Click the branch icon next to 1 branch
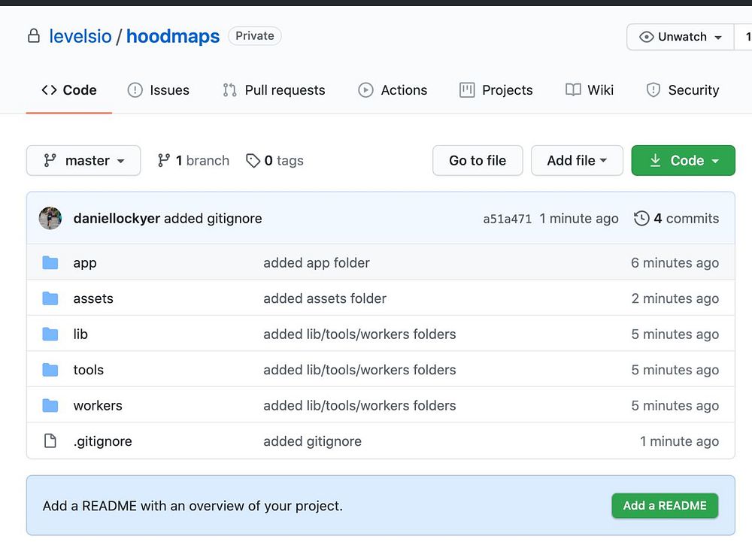The height and width of the screenshot is (560, 752). tap(163, 161)
